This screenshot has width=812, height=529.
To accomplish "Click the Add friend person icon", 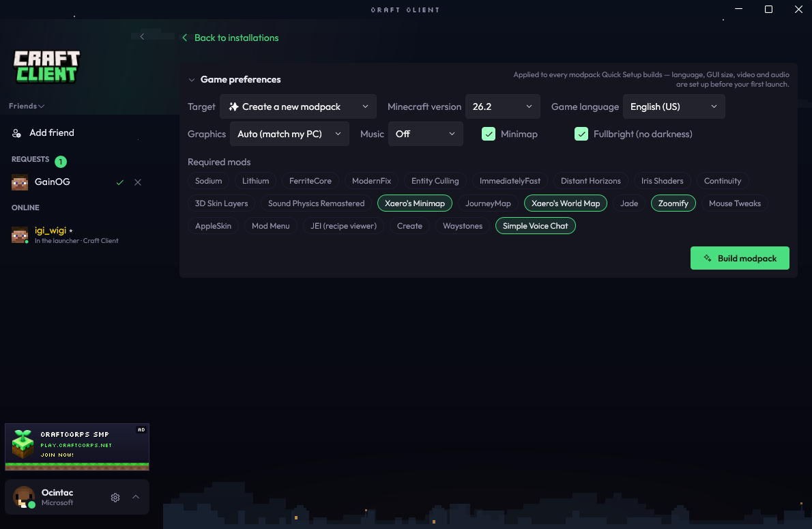I will (16, 133).
